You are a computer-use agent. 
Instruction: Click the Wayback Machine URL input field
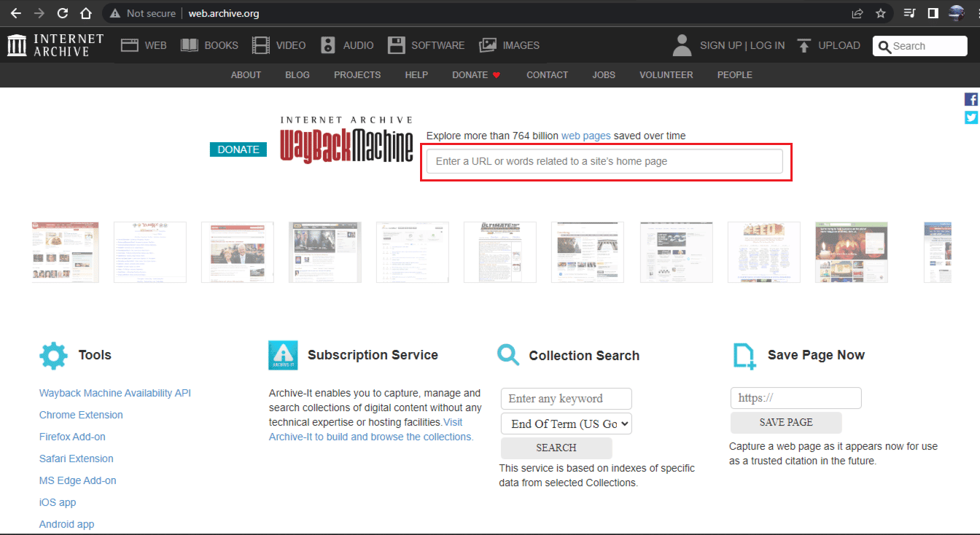coord(604,161)
